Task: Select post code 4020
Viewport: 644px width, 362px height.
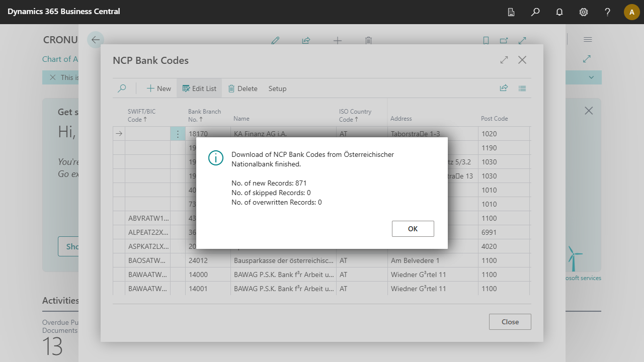Action: click(504, 246)
